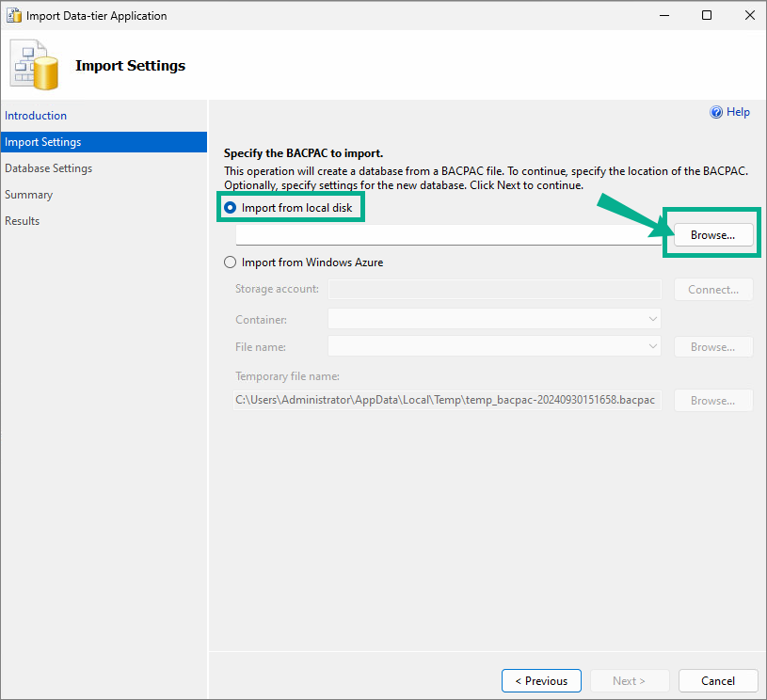This screenshot has height=700, width=767.
Task: Click the Temporary file name field
Action: pos(447,400)
